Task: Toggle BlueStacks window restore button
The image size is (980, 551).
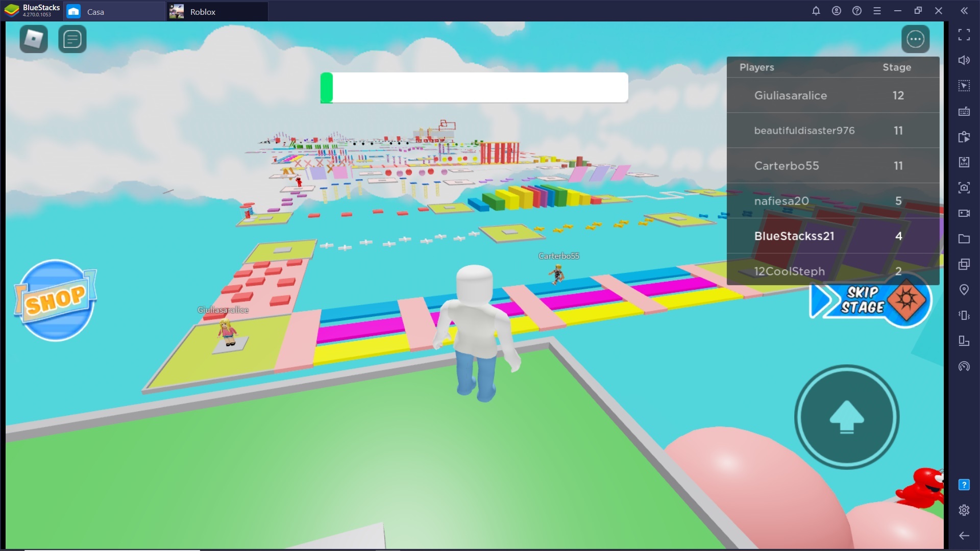Action: click(918, 10)
